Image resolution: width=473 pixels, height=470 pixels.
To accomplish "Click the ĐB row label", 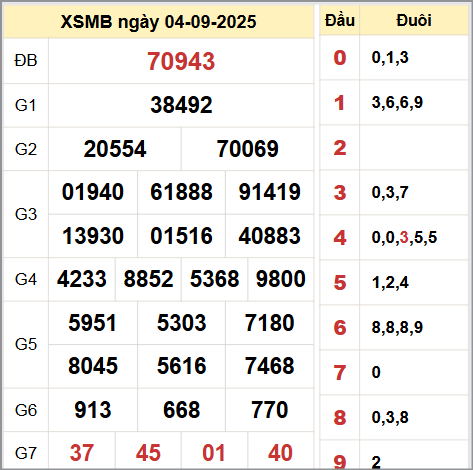I will click(x=26, y=61).
